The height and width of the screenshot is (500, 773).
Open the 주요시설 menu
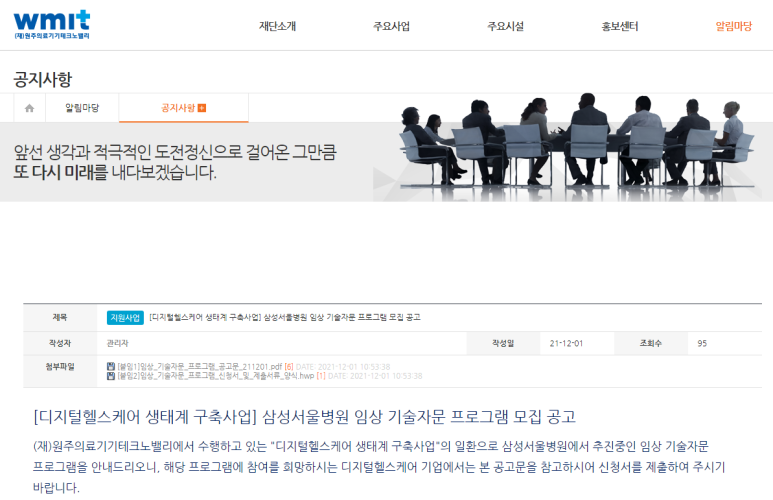point(506,26)
